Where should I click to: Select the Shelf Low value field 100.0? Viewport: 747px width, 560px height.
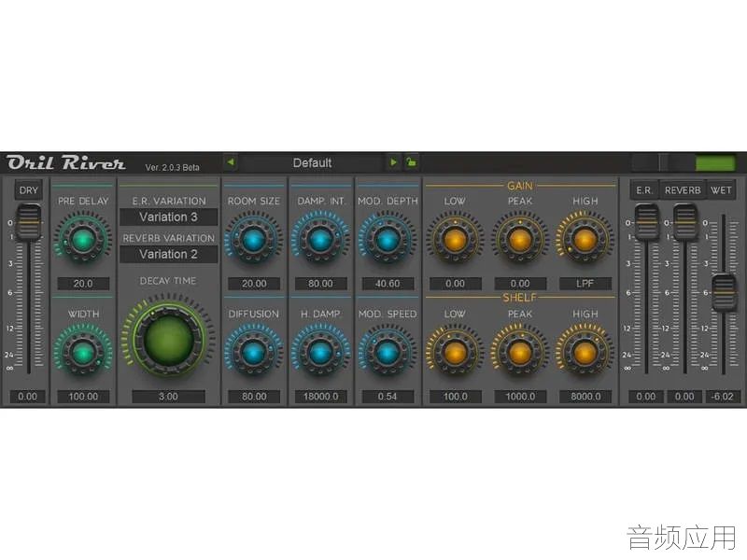(456, 397)
